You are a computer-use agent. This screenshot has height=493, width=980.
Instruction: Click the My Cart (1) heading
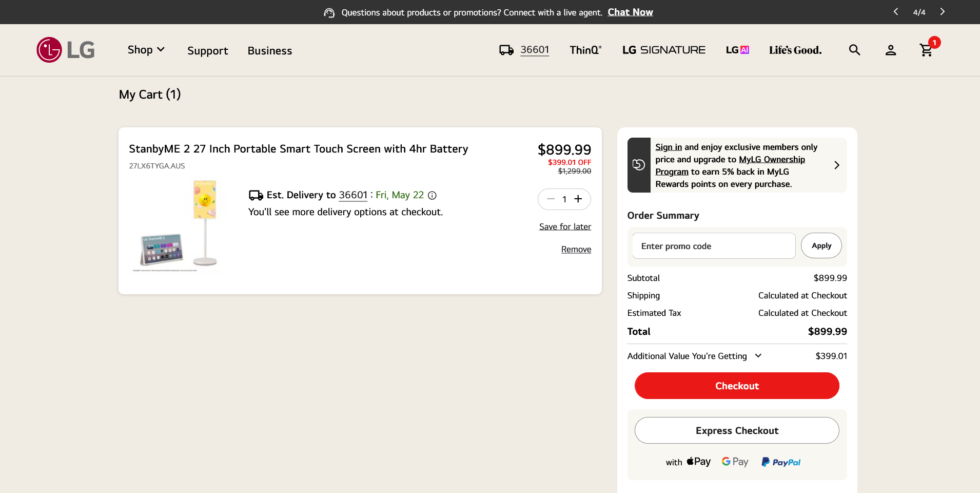tap(150, 94)
